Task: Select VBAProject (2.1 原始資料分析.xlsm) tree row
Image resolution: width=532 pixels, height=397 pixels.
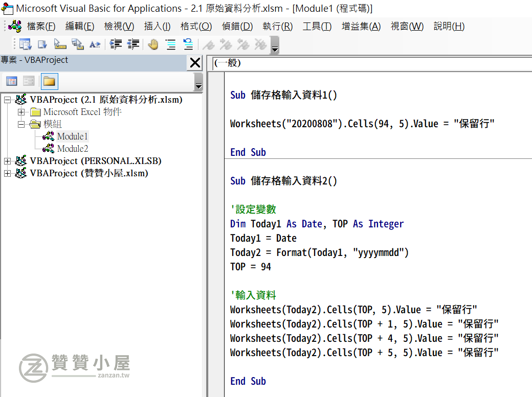Action: tap(106, 100)
